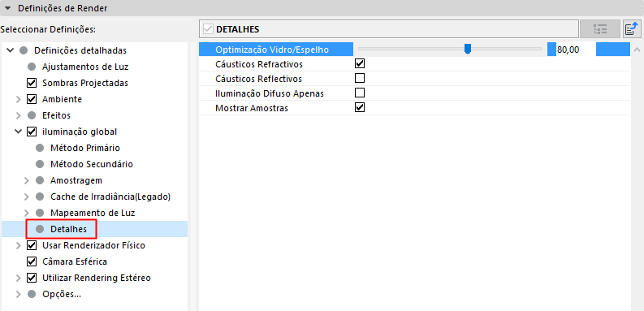The height and width of the screenshot is (311, 644).
Task: Expand the Efeitos tree node
Action: [x=18, y=115]
